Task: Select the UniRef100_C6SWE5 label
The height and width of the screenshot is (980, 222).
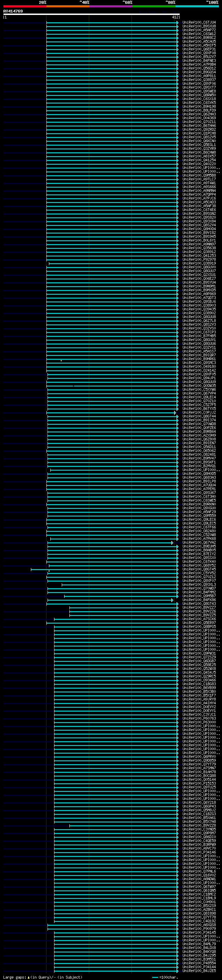Action: click(199, 500)
